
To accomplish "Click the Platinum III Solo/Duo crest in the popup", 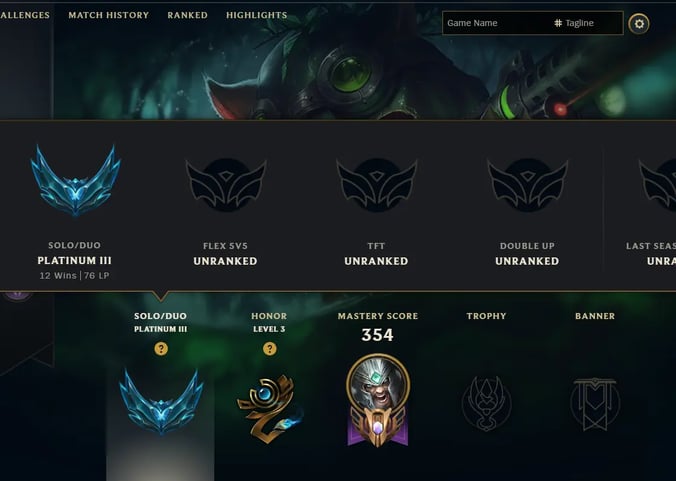I will tap(75, 181).
